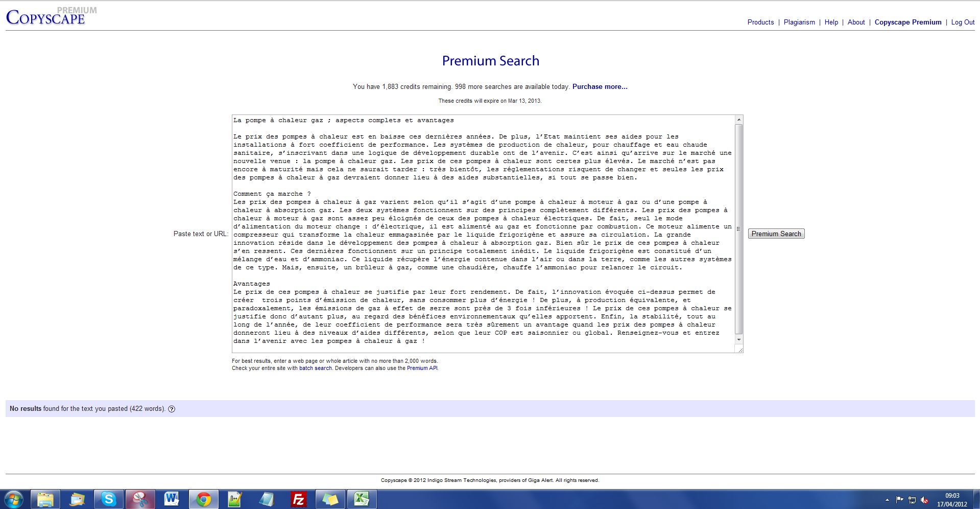Open Notepad++ from the taskbar

point(235,499)
